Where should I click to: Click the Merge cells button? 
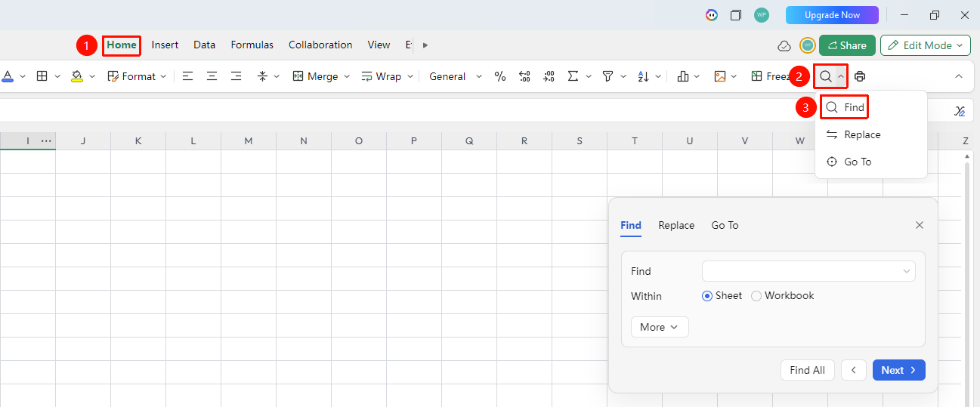315,76
